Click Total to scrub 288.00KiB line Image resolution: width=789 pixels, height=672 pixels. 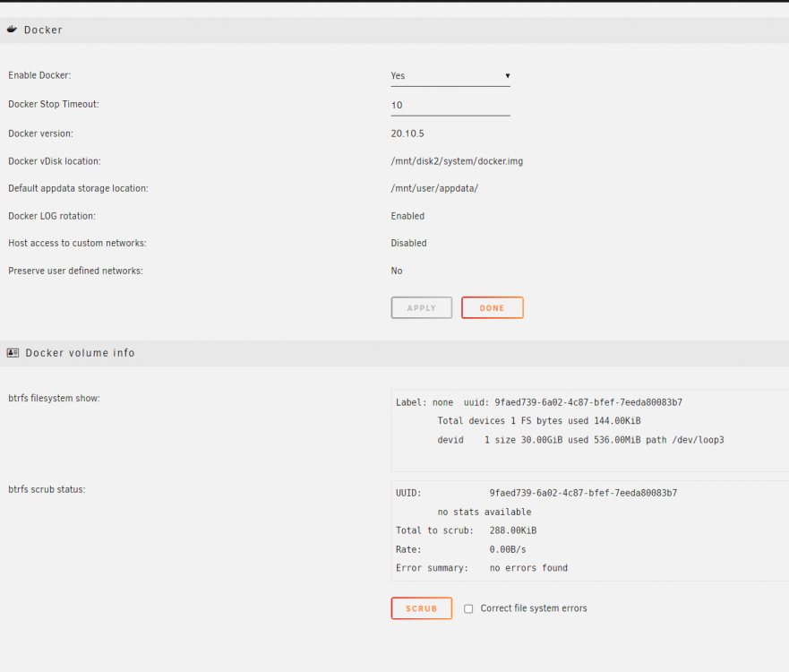(x=466, y=530)
